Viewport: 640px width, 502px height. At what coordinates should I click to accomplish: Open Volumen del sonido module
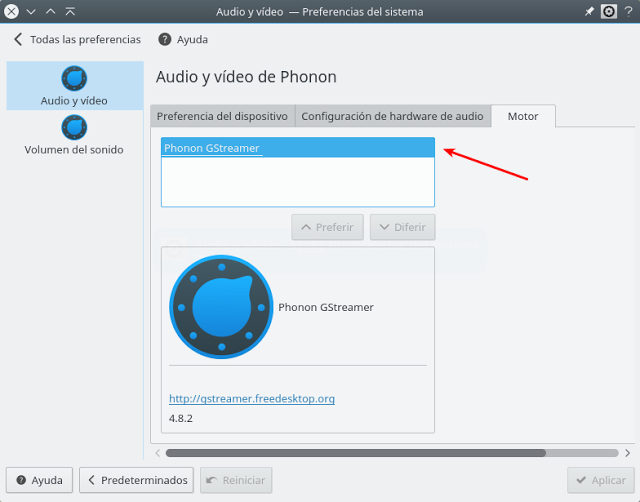click(x=74, y=135)
